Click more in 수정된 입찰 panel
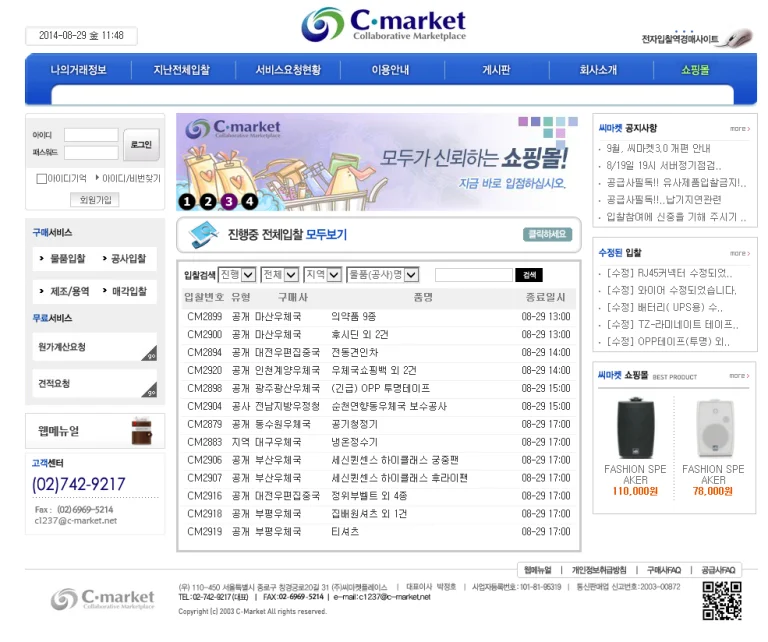This screenshot has width=768, height=642. click(740, 253)
